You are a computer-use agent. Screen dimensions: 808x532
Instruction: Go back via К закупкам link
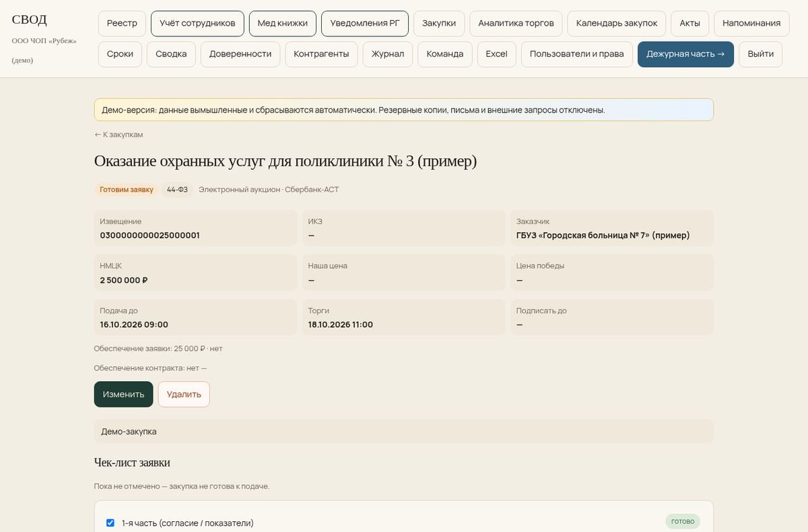pyautogui.click(x=119, y=135)
